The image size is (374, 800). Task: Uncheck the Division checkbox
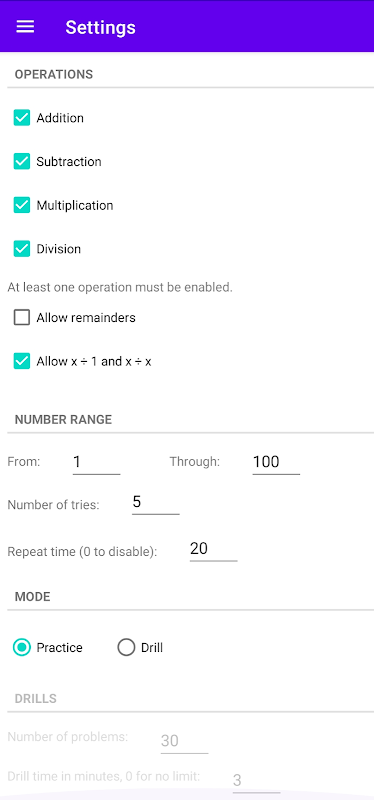(22, 249)
